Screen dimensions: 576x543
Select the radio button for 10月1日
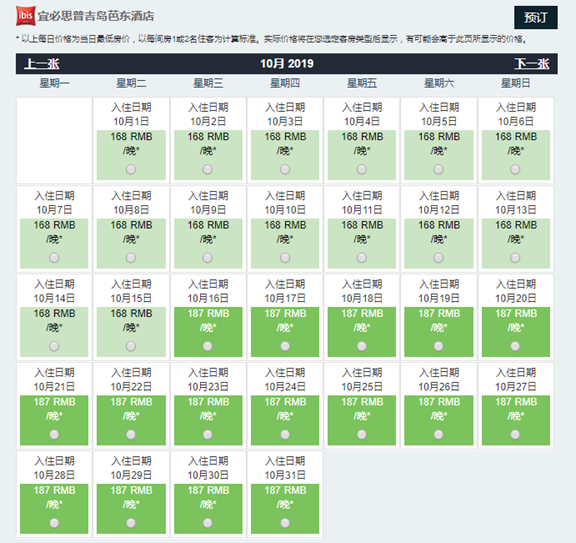pyautogui.click(x=131, y=169)
